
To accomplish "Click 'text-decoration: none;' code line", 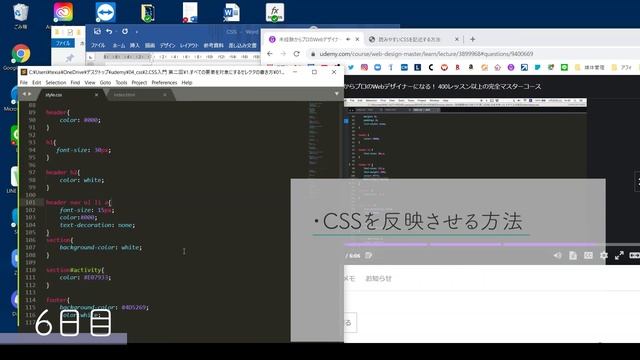I will [x=97, y=225].
